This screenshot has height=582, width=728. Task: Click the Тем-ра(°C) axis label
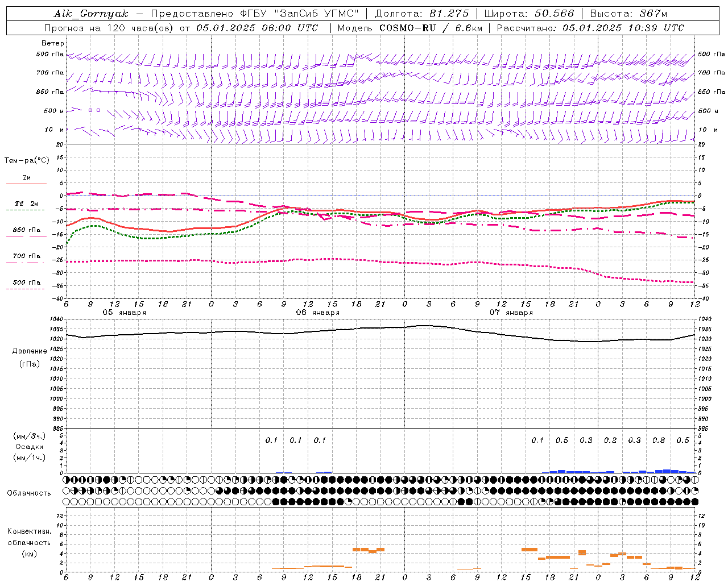27,161
